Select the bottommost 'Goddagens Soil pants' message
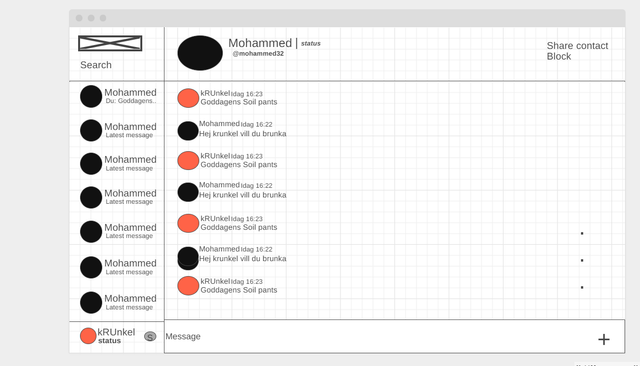The image size is (640, 366). point(239,290)
